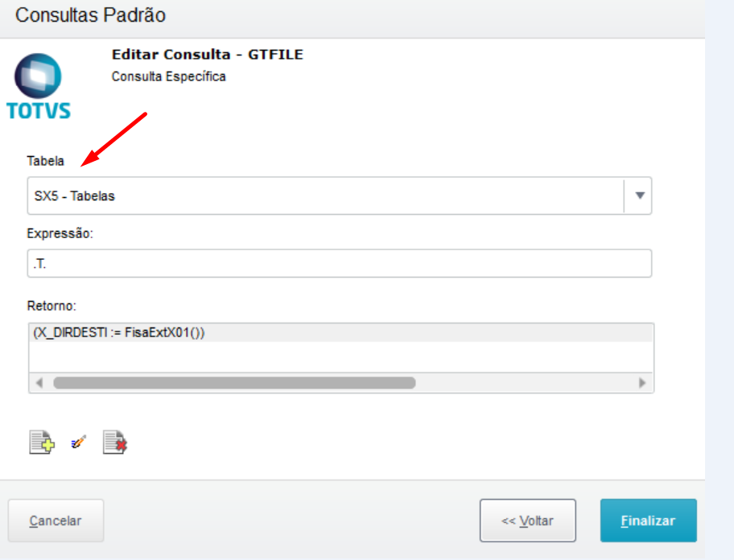
Task: Click the Editar Consulta - GTFILE heading
Action: [208, 55]
